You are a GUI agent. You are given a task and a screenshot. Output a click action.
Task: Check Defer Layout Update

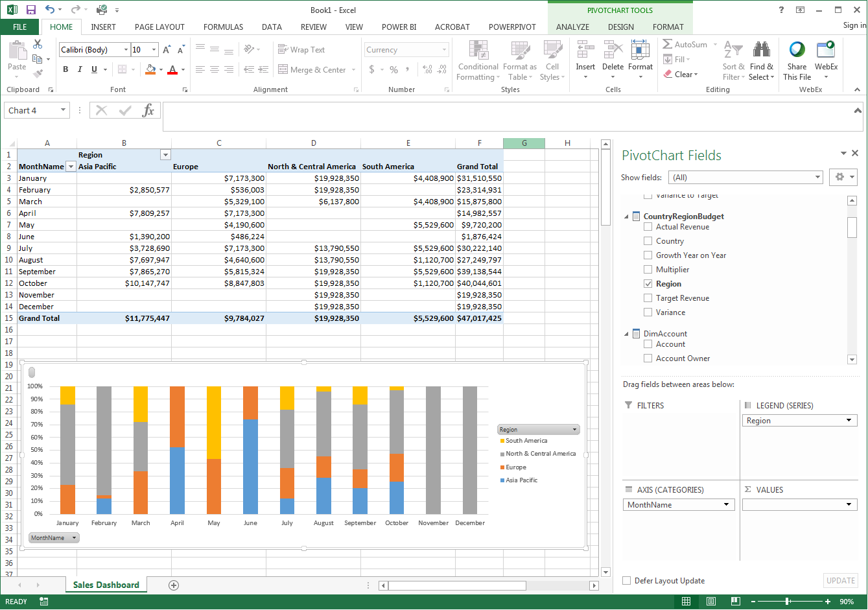(x=626, y=581)
